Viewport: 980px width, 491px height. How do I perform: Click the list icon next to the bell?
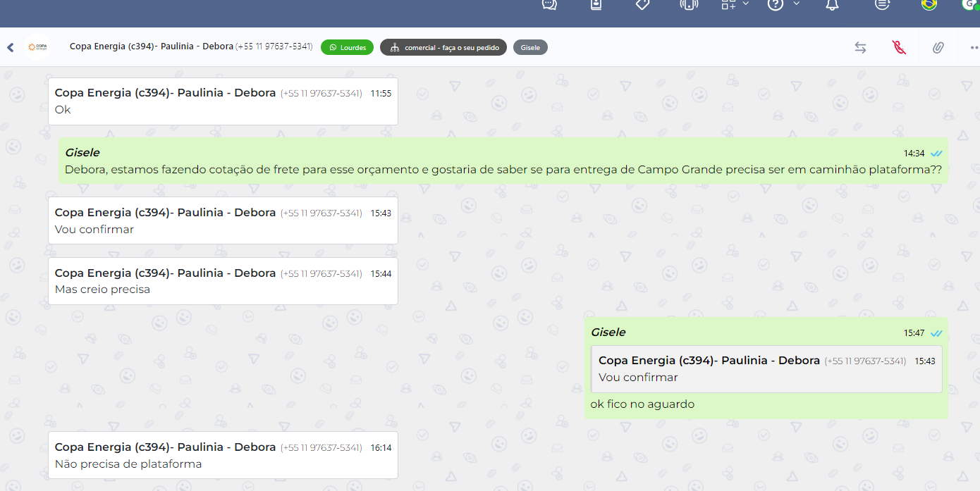(882, 4)
